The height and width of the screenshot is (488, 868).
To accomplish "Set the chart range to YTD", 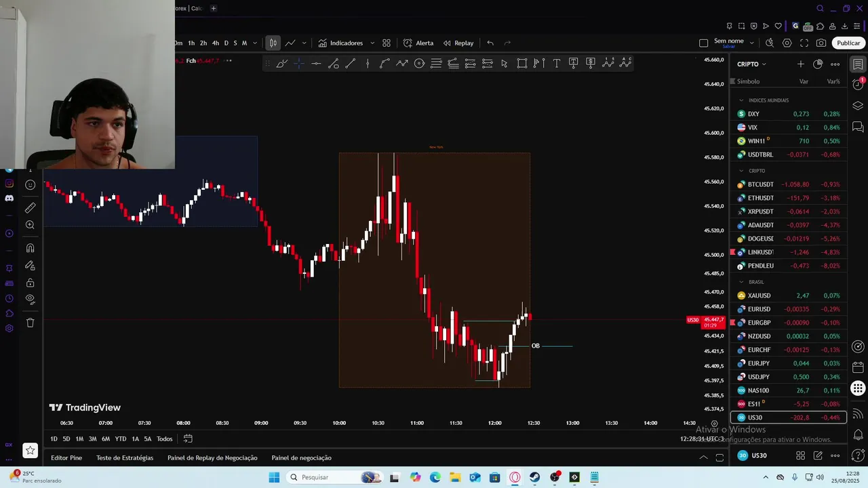I will 121,439.
